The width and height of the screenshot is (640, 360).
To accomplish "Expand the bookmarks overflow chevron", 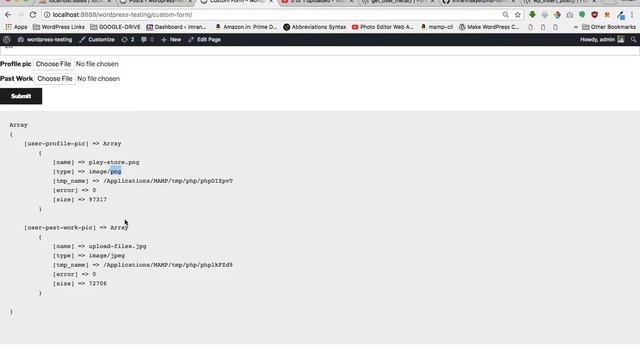I will tap(576, 27).
